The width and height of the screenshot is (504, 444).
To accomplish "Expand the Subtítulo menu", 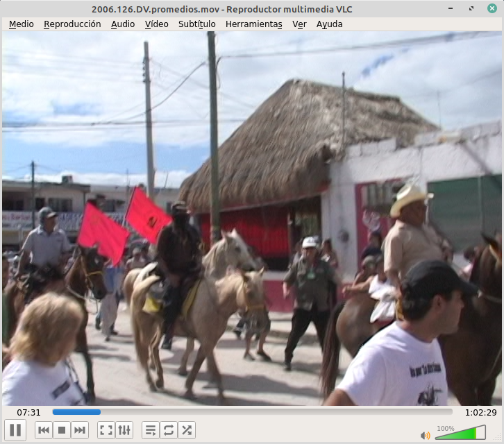I will [x=196, y=24].
